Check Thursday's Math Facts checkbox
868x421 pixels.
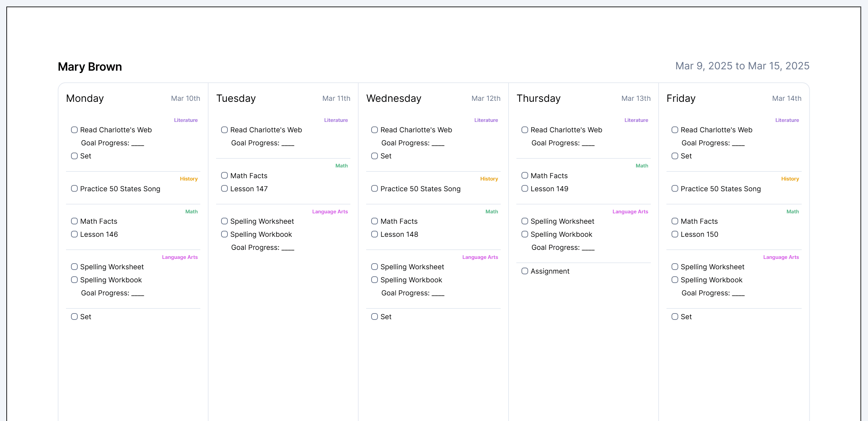(525, 176)
